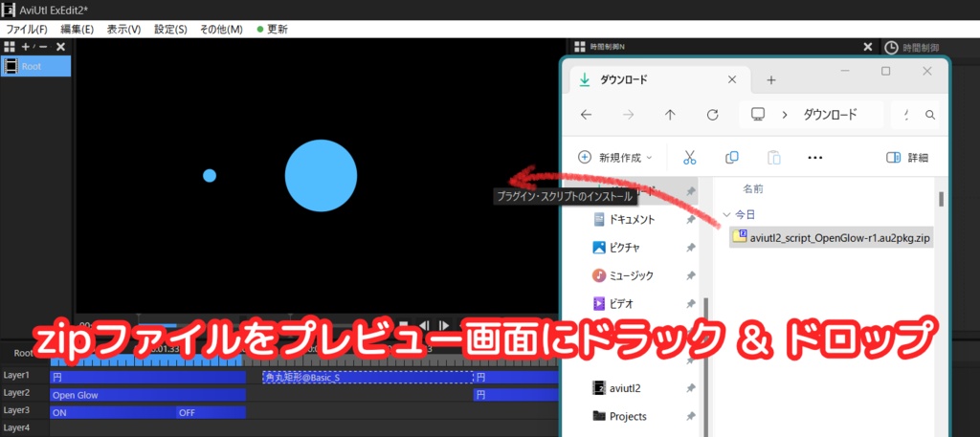980x437 pixels.
Task: Click the PC icon in address bar
Action: pos(758,114)
